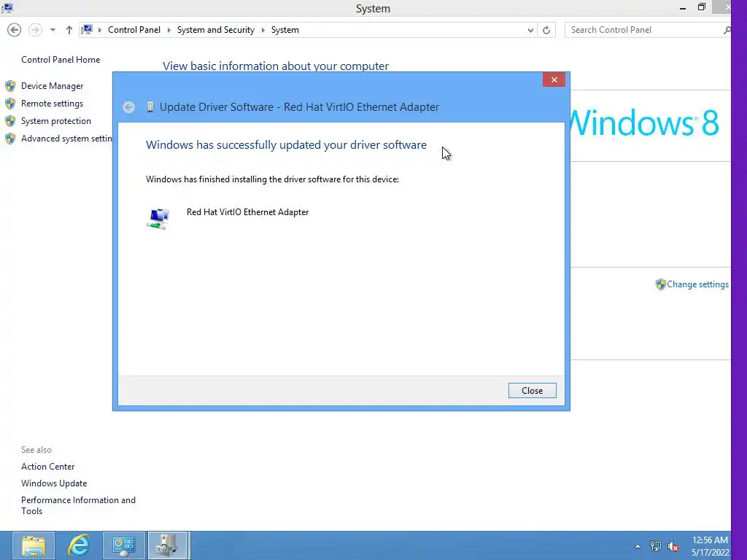
Task: Open the clock showing 12:56 AM
Action: 710,546
